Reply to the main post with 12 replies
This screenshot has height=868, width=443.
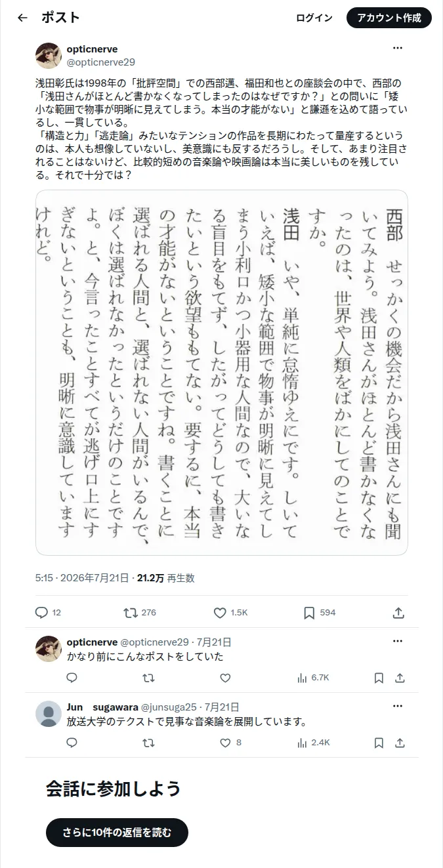click(48, 612)
